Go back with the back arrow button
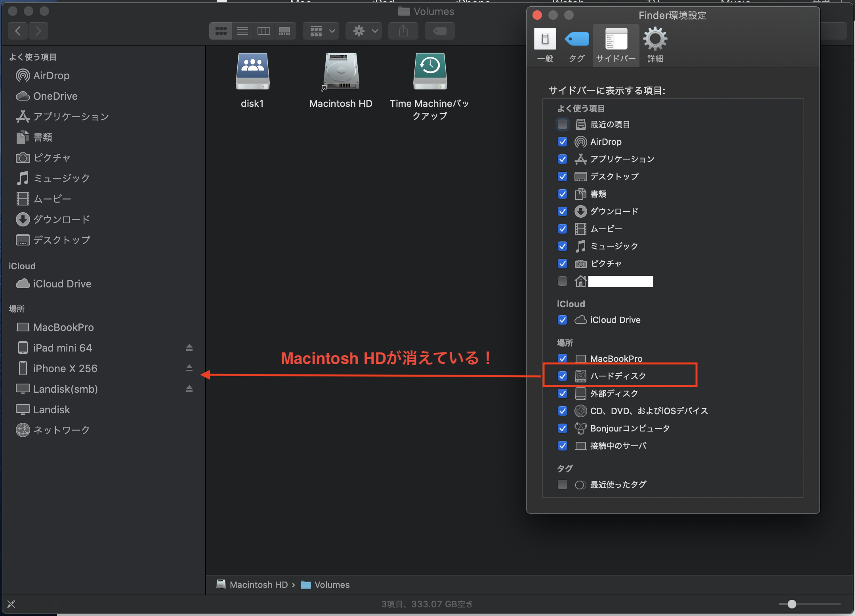The image size is (855, 616). [x=18, y=31]
